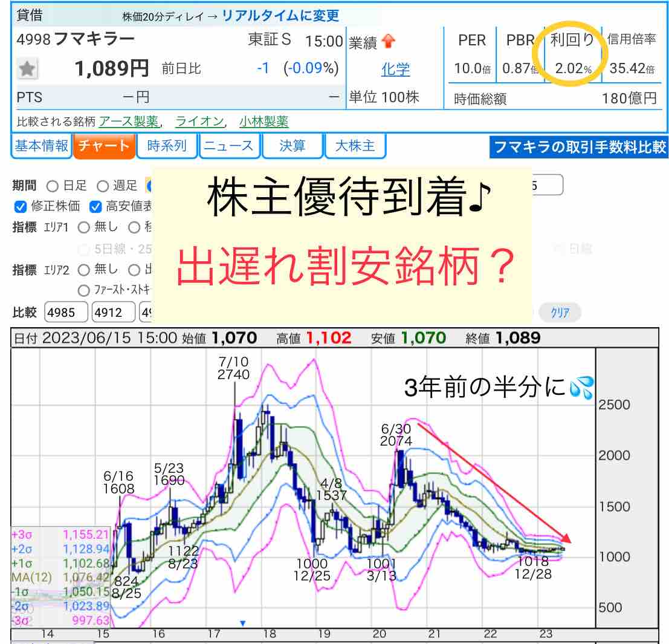Click フマキラの取引手数料比較 banner button
This screenshot has height=644, width=669.
pyautogui.click(x=579, y=147)
